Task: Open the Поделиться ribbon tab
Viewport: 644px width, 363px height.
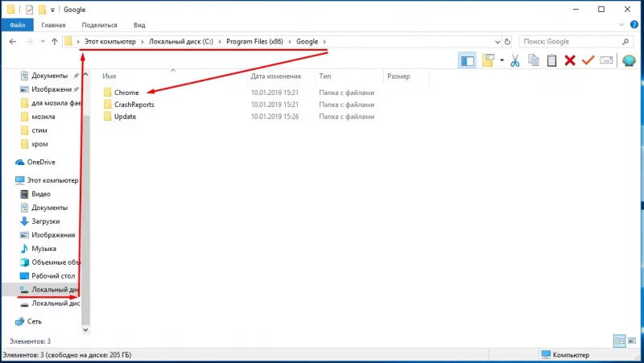Action: click(x=99, y=25)
